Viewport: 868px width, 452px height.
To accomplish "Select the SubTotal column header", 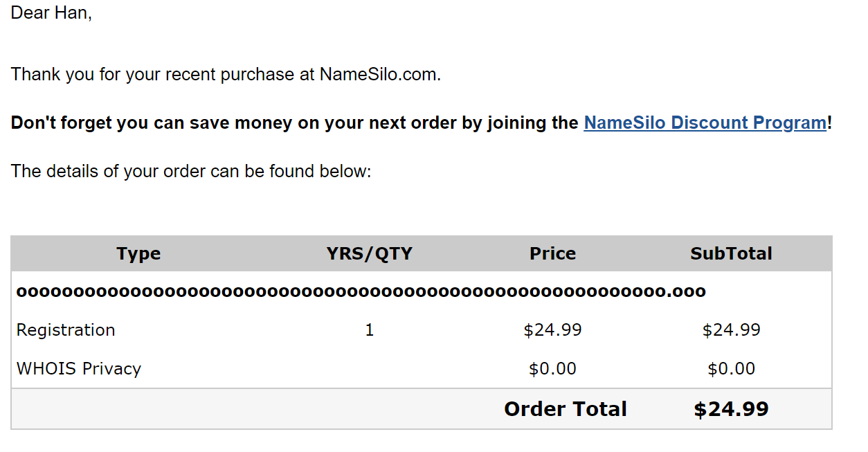I will pos(731,253).
